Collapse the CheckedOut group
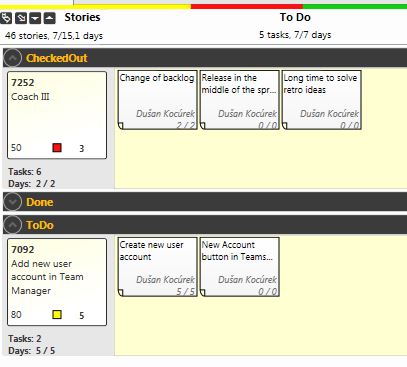The height and width of the screenshot is (367, 407). (13, 58)
